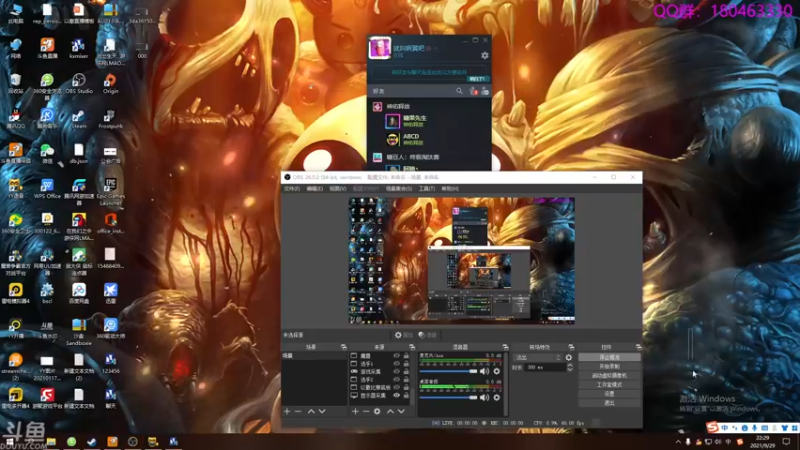This screenshot has width=800, height=450.
Task: Move source up in sources list
Action: (390, 411)
